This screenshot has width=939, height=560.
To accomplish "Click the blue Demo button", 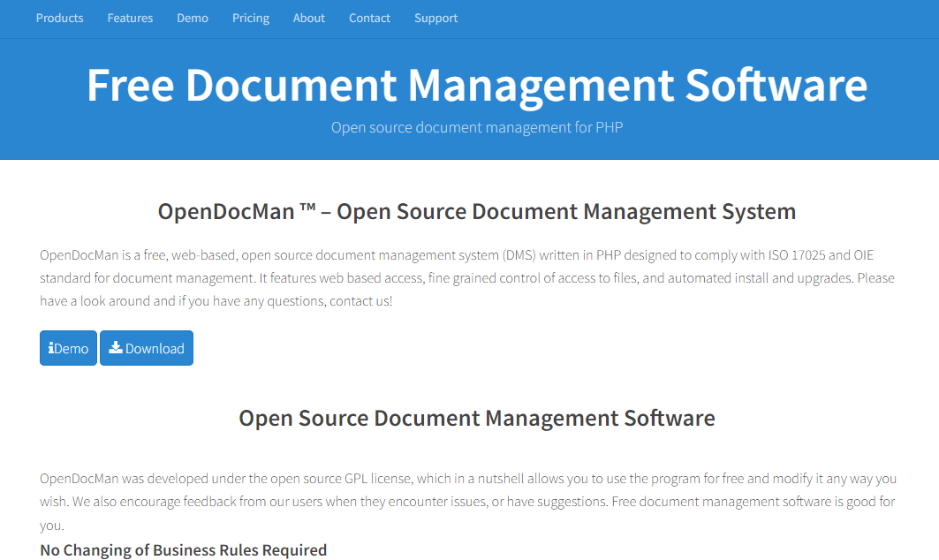I will 68,348.
